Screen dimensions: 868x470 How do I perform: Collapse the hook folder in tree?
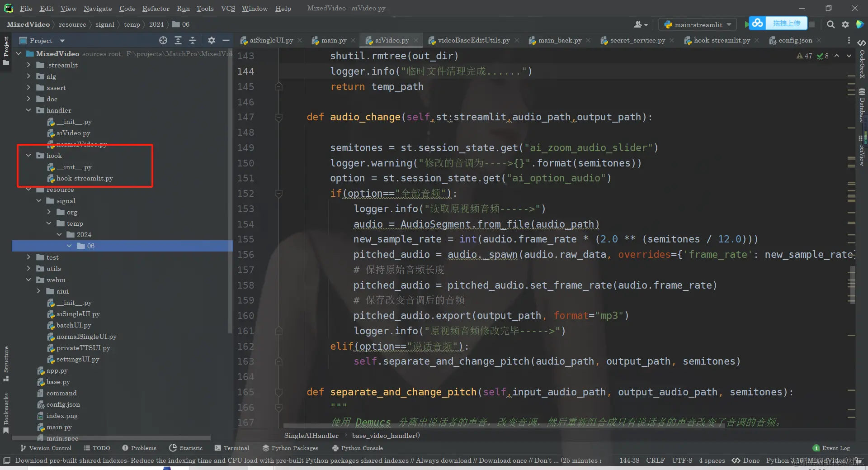coord(28,156)
